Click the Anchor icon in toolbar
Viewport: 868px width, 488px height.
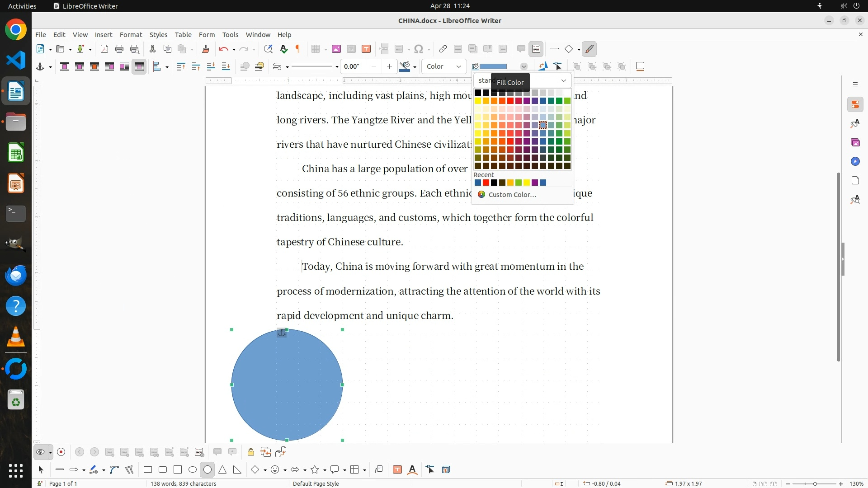(x=40, y=67)
